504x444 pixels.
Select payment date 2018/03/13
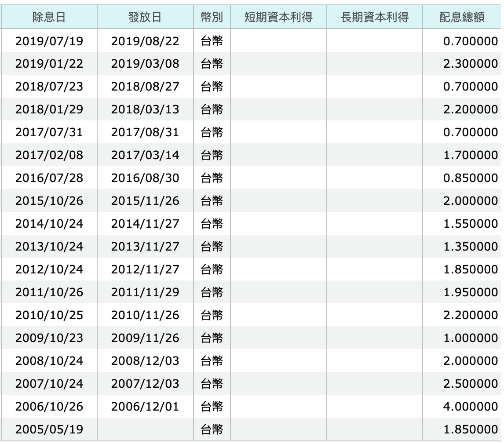145,109
